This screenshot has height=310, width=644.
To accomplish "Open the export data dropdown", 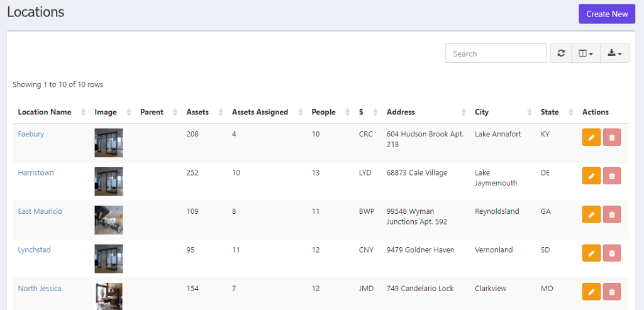I will coord(614,53).
